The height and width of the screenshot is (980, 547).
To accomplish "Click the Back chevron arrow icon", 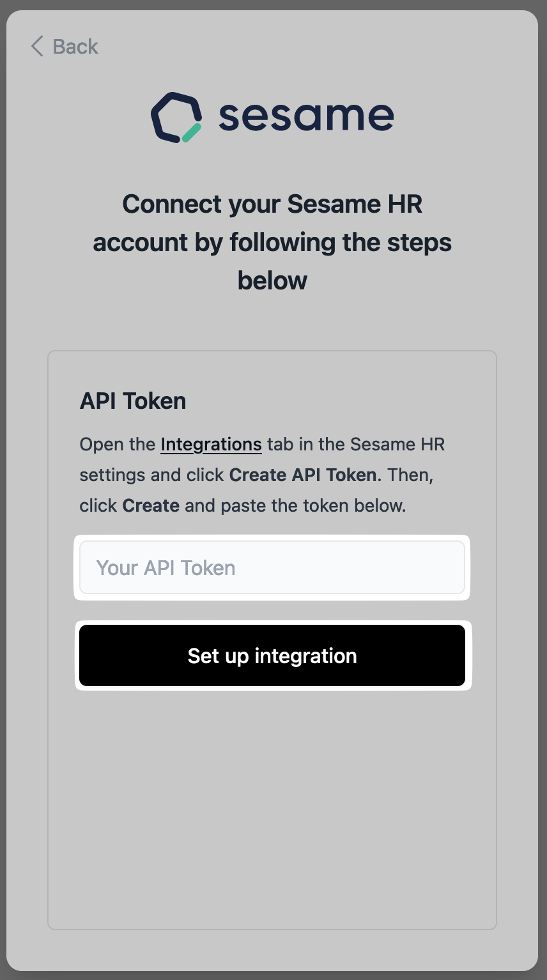I will (x=37, y=47).
